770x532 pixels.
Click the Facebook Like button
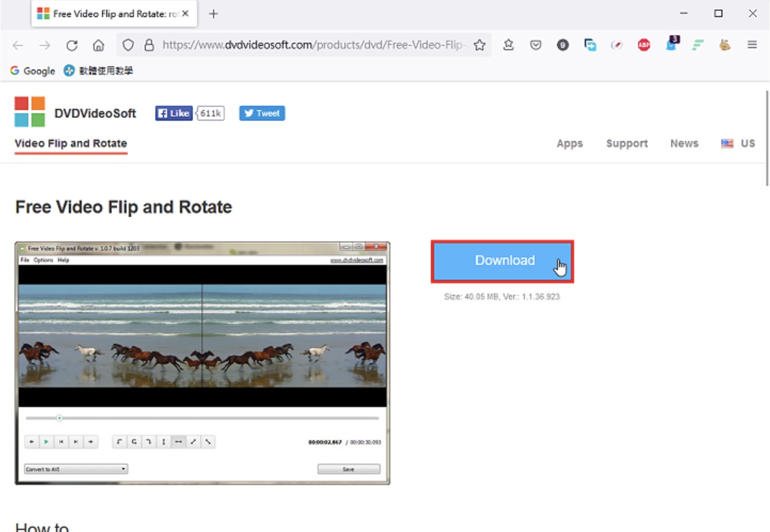(174, 113)
